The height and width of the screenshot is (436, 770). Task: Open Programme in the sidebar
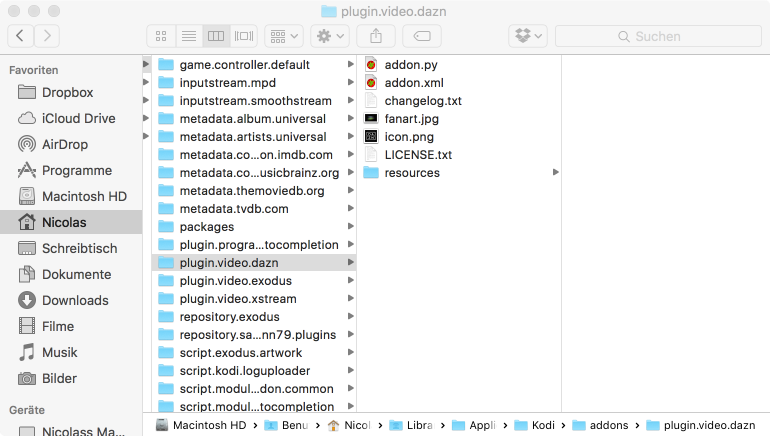coord(71,170)
